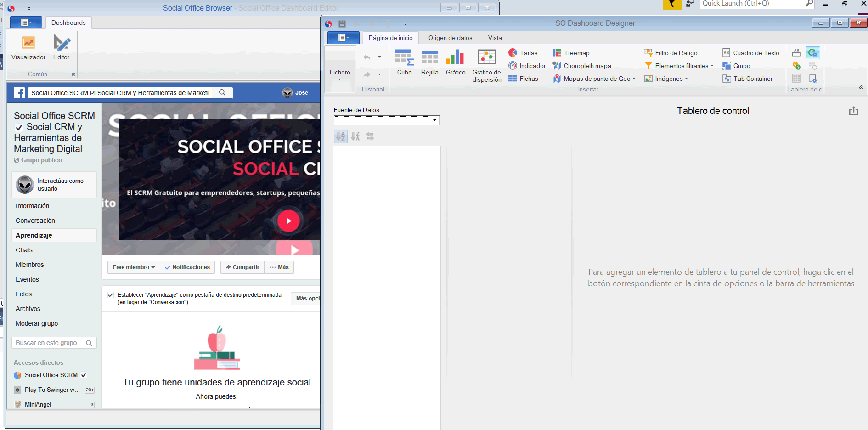Click the Más button

click(x=279, y=267)
